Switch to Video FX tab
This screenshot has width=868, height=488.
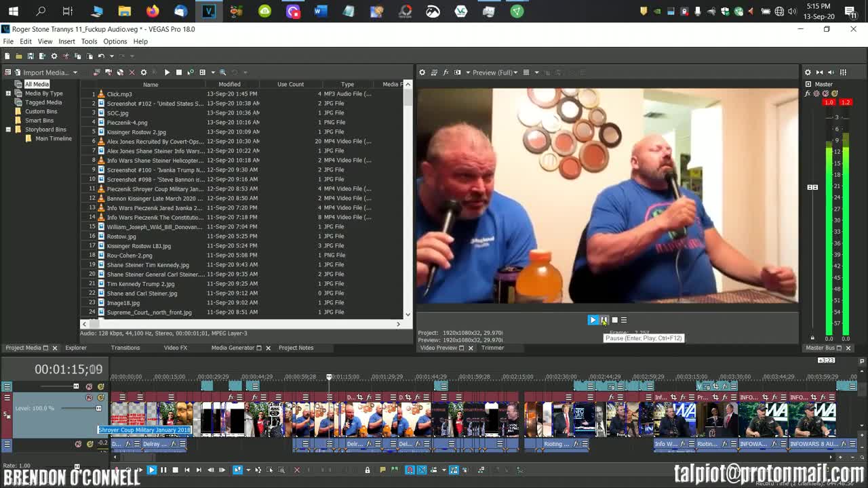click(x=176, y=348)
